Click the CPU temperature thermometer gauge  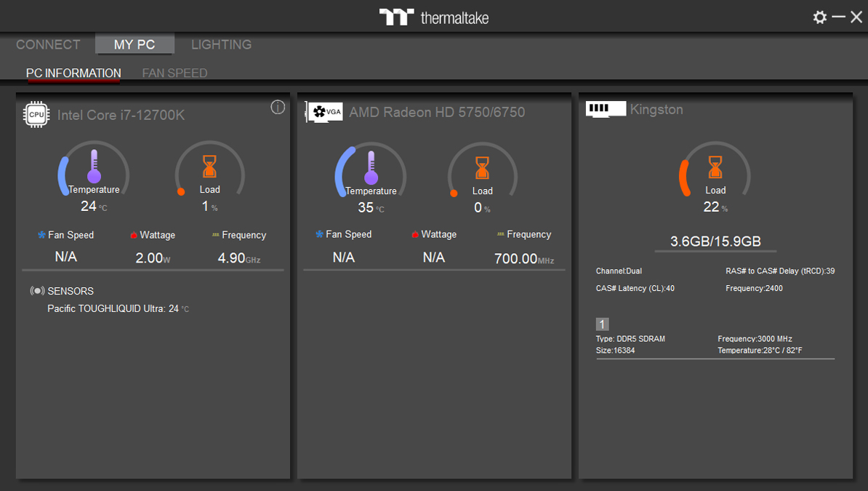tap(94, 168)
